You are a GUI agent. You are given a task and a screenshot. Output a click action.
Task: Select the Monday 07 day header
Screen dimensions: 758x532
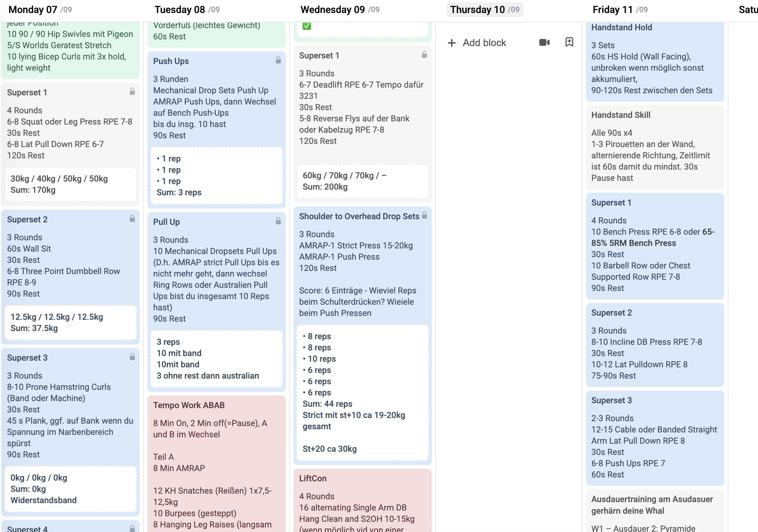point(40,10)
